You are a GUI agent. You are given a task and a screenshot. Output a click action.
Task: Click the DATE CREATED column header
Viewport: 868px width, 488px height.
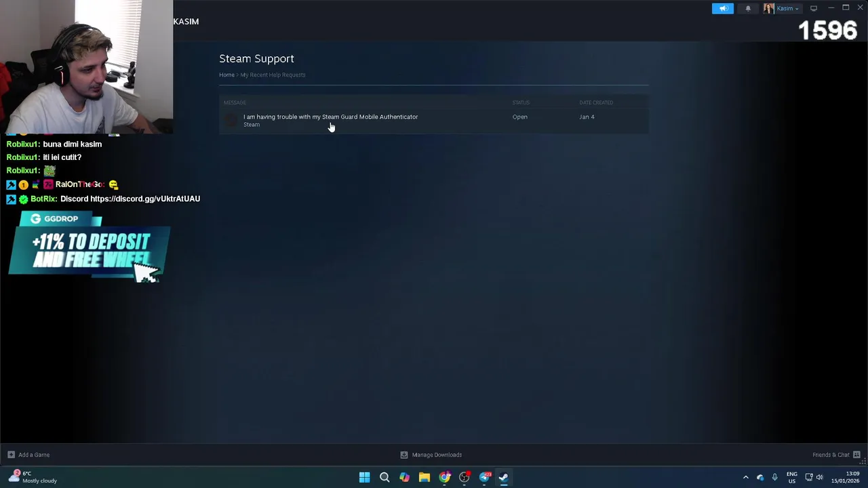[596, 102]
